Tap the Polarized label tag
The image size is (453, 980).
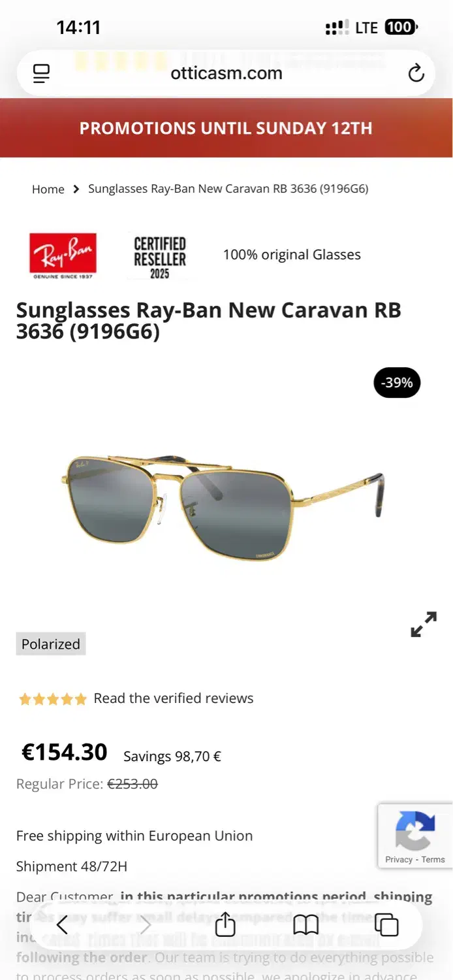(x=51, y=644)
